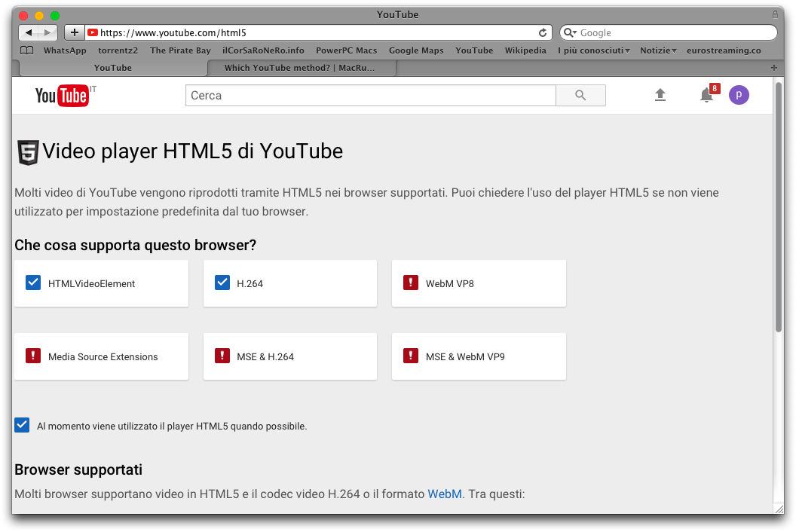
Task: Click the Browser supportati heading
Action: tap(78, 469)
